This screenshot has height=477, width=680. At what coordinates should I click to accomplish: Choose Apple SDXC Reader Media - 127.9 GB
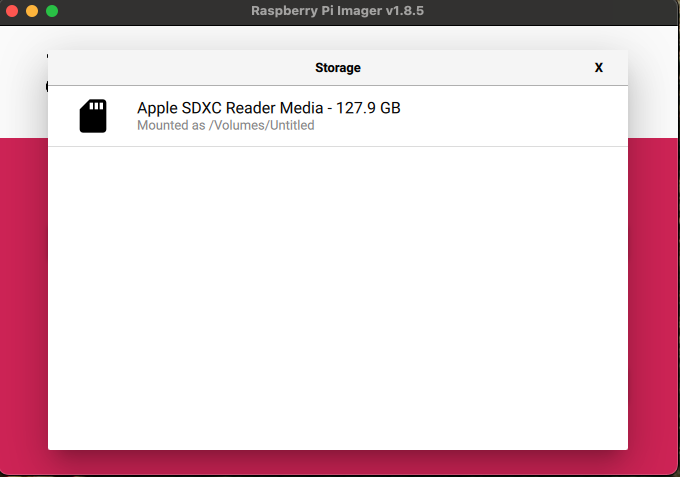(x=338, y=116)
